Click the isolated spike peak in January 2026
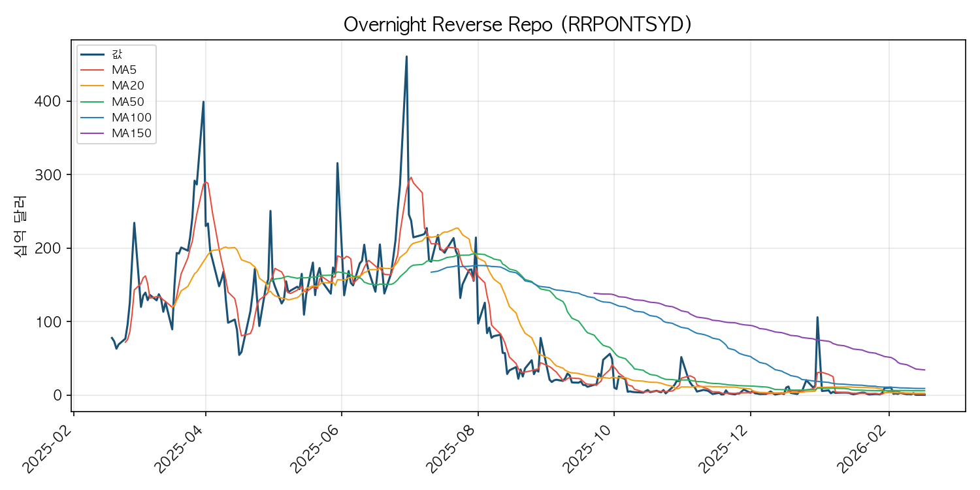 [817, 318]
